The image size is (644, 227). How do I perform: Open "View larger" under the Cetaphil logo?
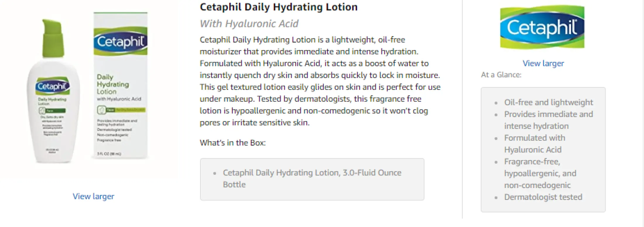[x=543, y=63]
